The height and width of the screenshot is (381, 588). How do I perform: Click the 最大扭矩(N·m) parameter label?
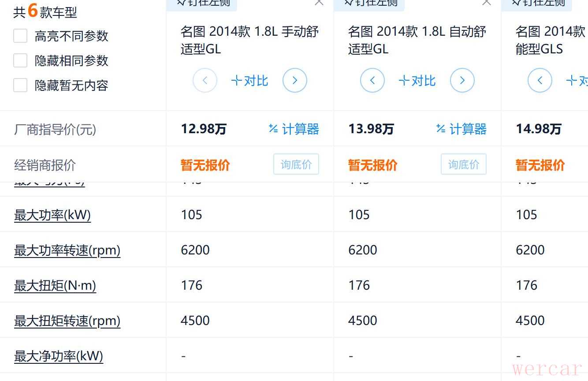click(x=55, y=285)
